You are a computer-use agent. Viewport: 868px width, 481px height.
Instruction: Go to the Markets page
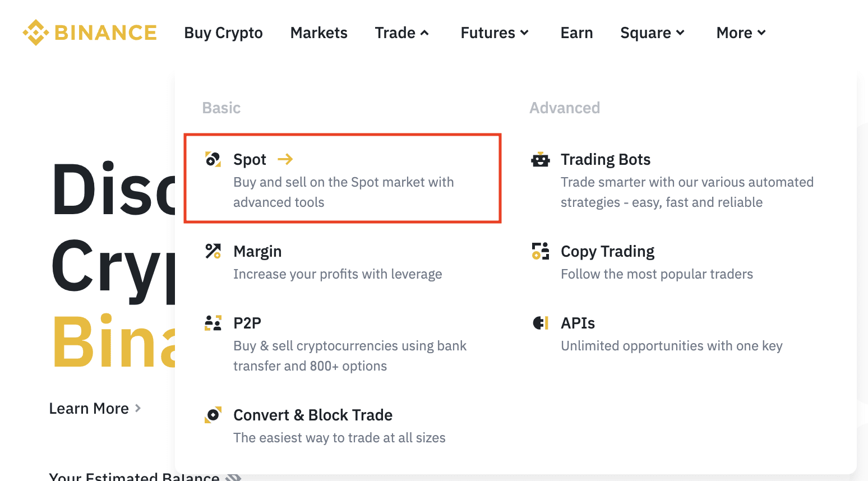[318, 33]
